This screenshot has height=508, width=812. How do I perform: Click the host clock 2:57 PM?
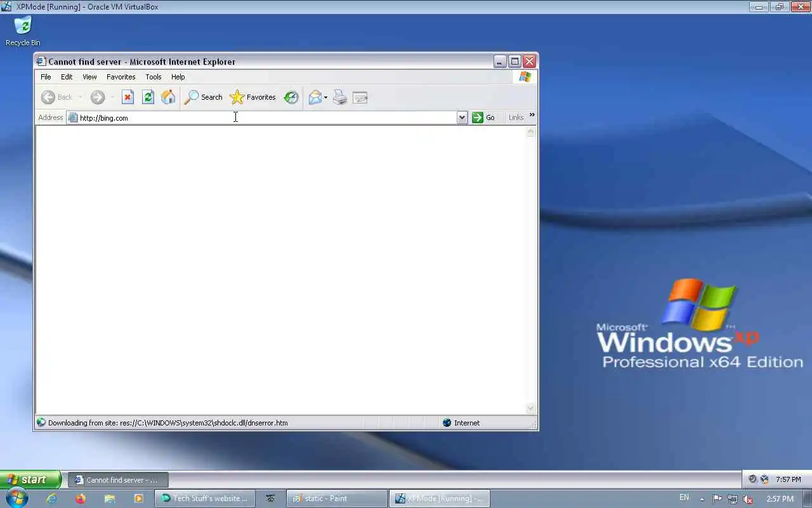tap(780, 499)
